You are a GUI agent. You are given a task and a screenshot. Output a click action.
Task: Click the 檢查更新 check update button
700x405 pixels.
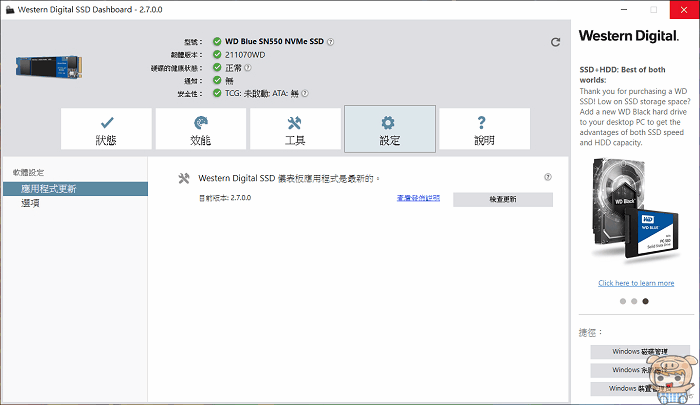point(503,199)
